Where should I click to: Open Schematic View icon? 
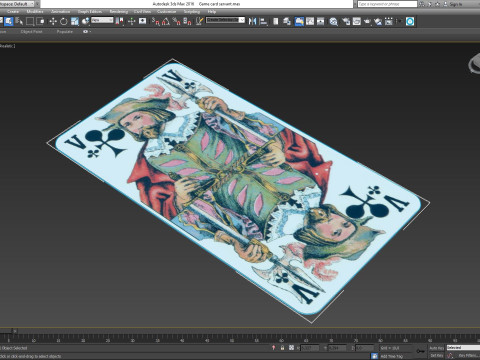tap(320, 22)
